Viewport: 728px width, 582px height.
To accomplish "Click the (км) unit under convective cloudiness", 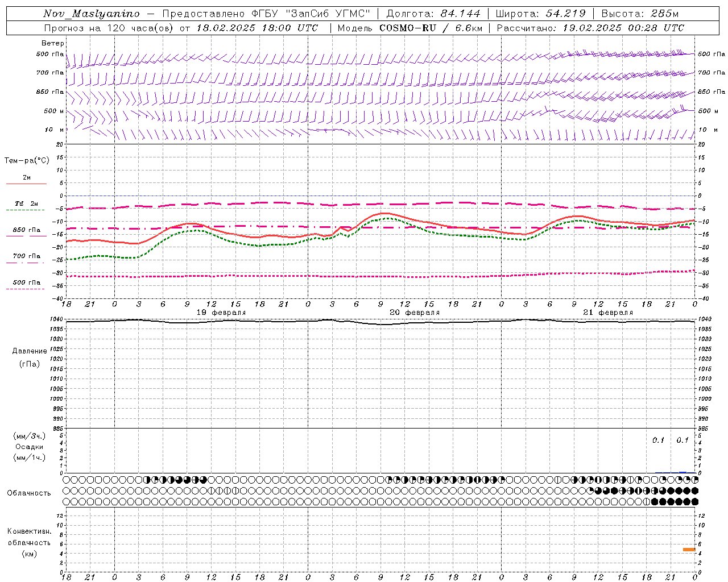I will pos(29,554).
